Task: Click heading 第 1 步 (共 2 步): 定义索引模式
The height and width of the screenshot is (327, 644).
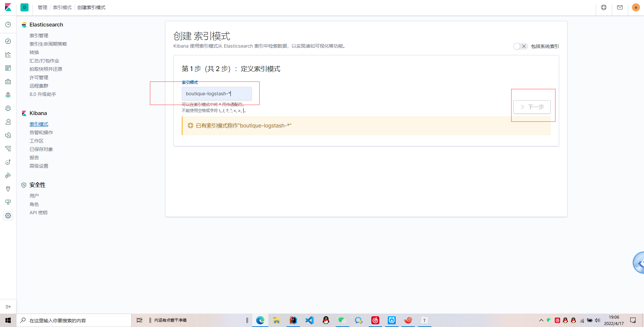Action: [x=231, y=69]
